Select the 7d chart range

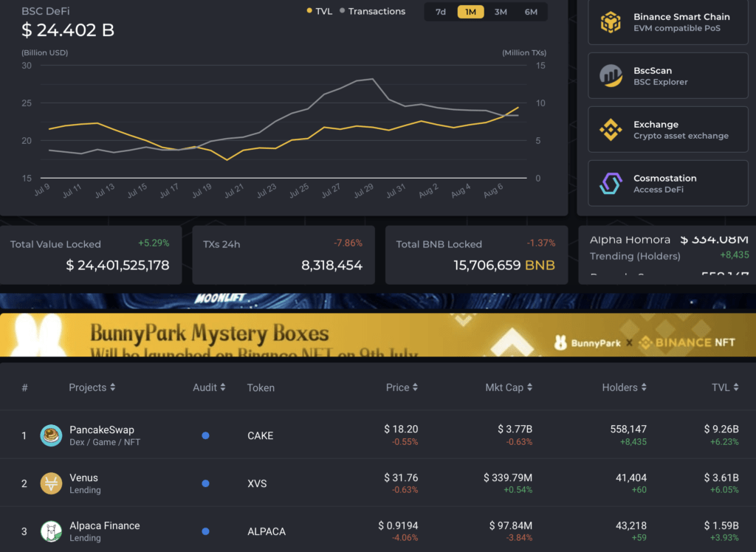tap(441, 12)
